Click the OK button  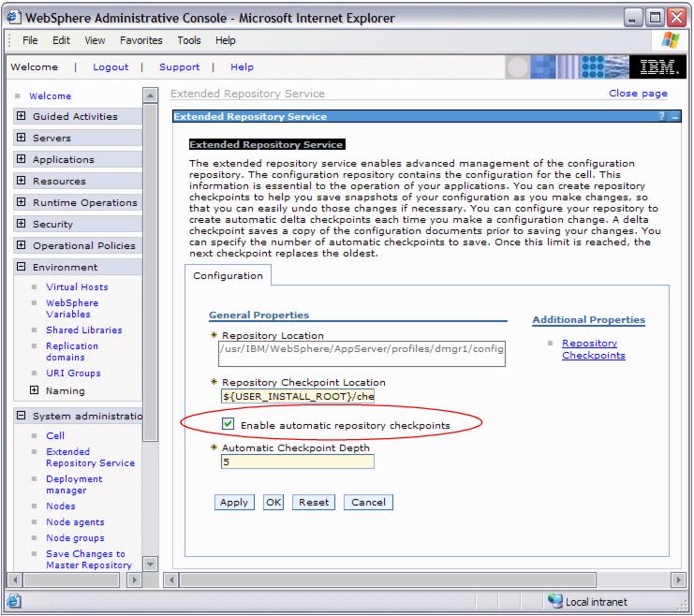[x=273, y=503]
